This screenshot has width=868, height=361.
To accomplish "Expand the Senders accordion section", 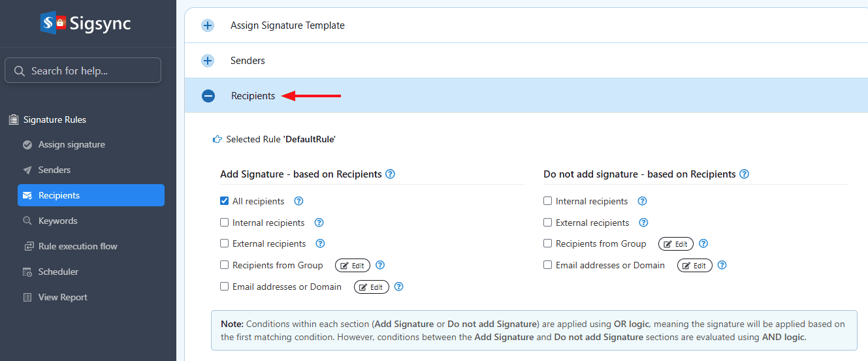I will click(x=208, y=61).
